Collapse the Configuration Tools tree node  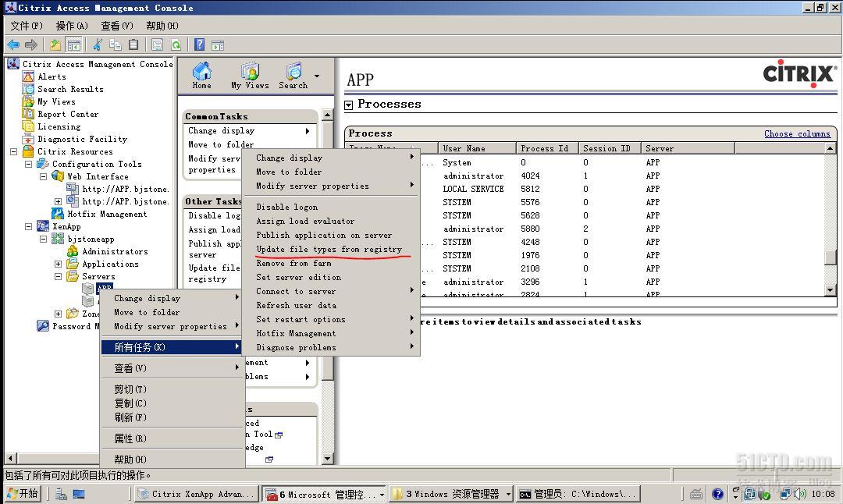[29, 164]
